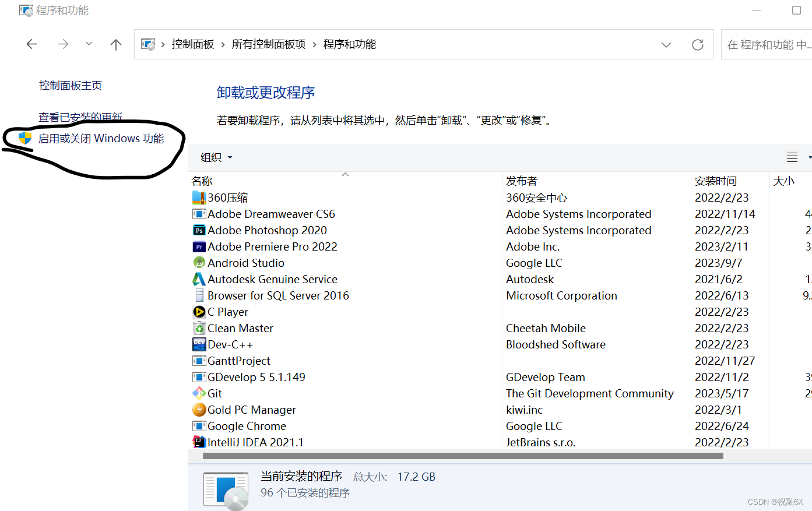The image size is (812, 511).
Task: Click the 360压缩 program icon
Action: point(199,198)
